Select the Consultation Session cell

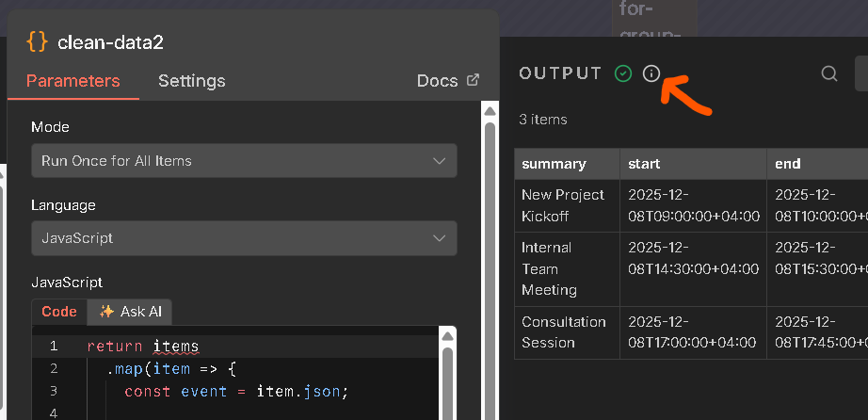click(x=563, y=332)
